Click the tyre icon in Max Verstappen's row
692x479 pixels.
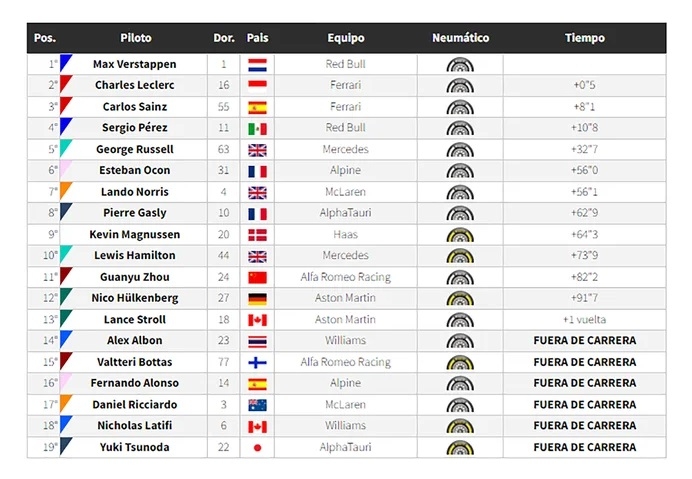[460, 64]
